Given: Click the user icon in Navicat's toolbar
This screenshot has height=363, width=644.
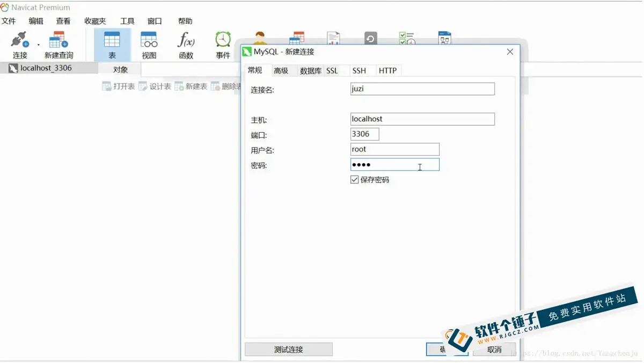Looking at the screenshot, I should (x=260, y=38).
